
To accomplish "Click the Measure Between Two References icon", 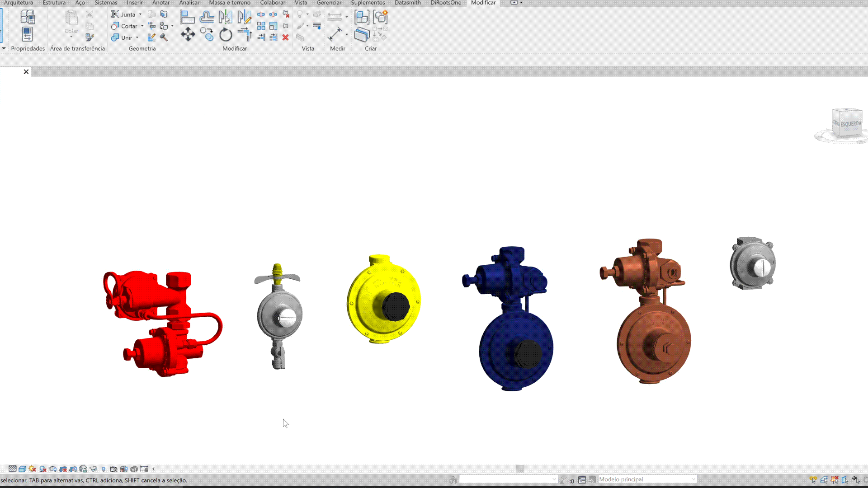I will (x=335, y=17).
